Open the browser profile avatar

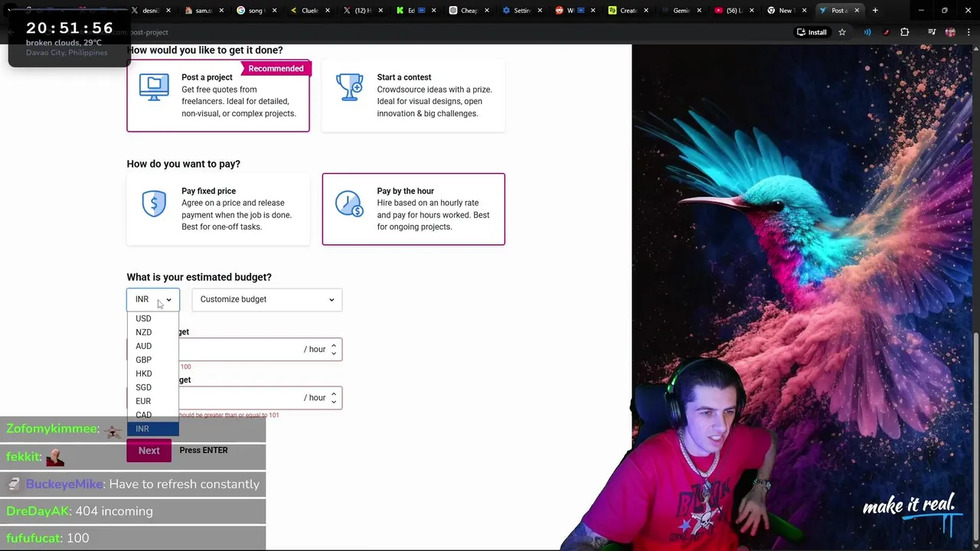click(x=950, y=32)
